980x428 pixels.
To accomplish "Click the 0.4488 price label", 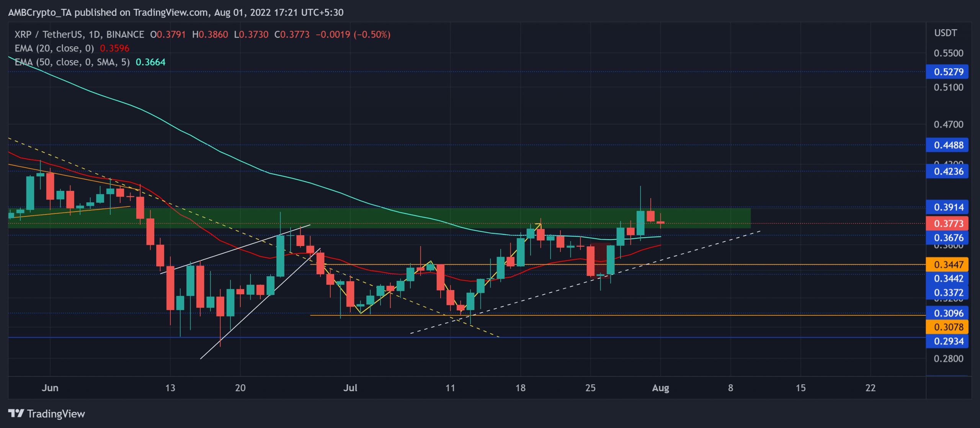I will (947, 145).
